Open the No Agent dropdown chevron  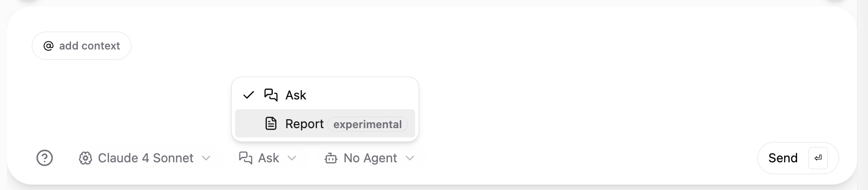(x=410, y=158)
